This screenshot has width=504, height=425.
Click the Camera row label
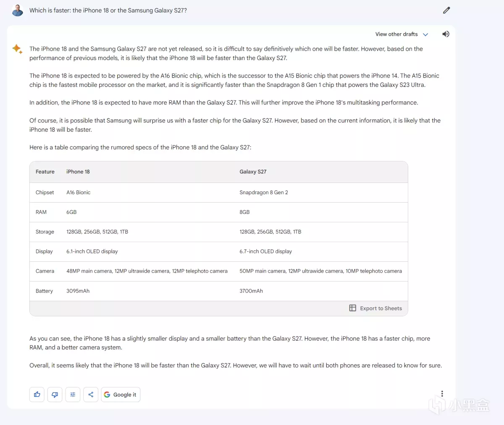tap(45, 271)
